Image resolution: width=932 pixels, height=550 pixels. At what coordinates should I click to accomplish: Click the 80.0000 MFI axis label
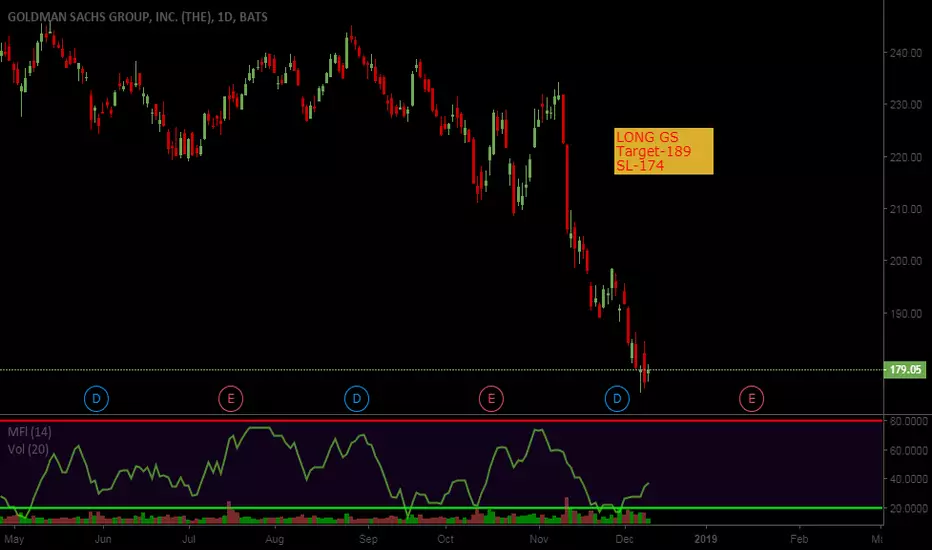click(908, 421)
